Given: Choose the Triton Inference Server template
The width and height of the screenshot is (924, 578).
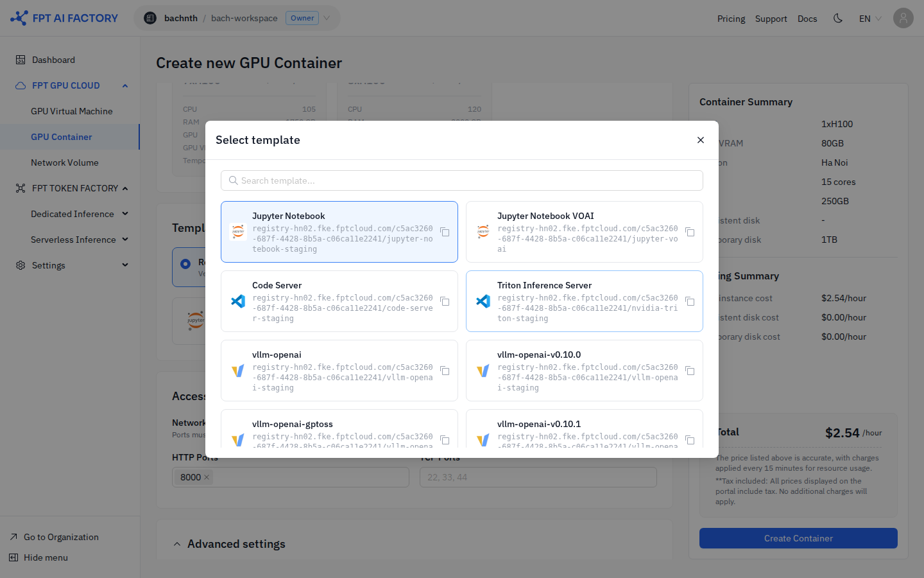Looking at the screenshot, I should [x=585, y=301].
